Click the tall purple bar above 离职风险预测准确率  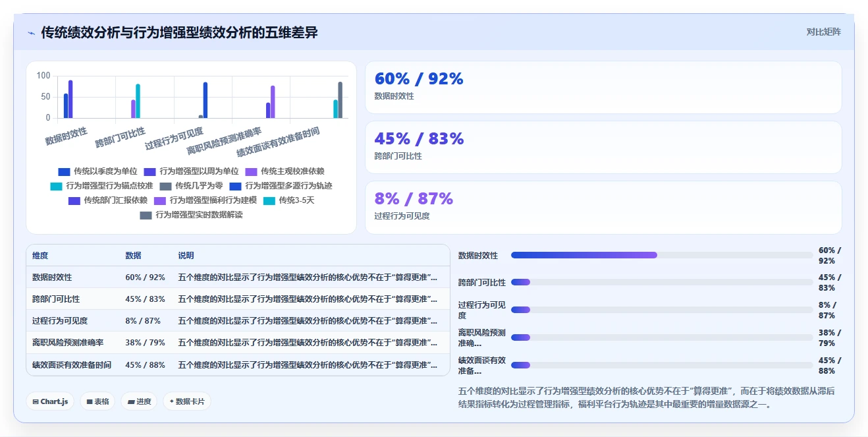pyautogui.click(x=273, y=102)
